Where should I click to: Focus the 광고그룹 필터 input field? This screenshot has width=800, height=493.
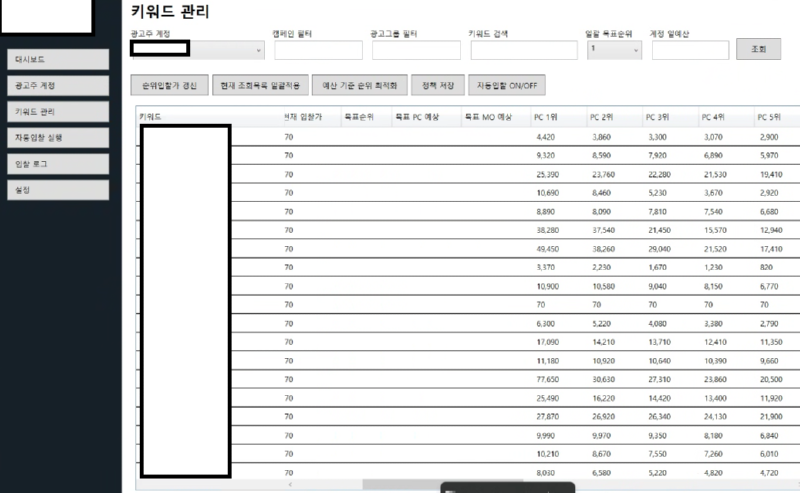416,50
